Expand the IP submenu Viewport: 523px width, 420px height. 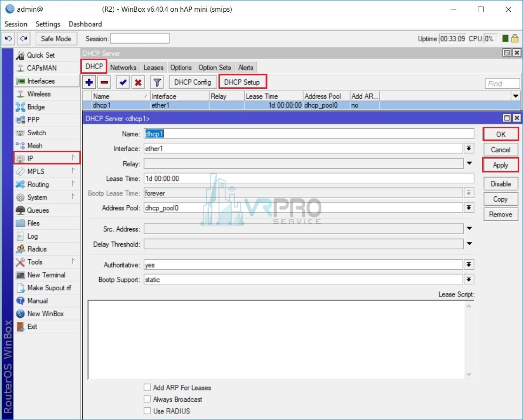[x=47, y=158]
